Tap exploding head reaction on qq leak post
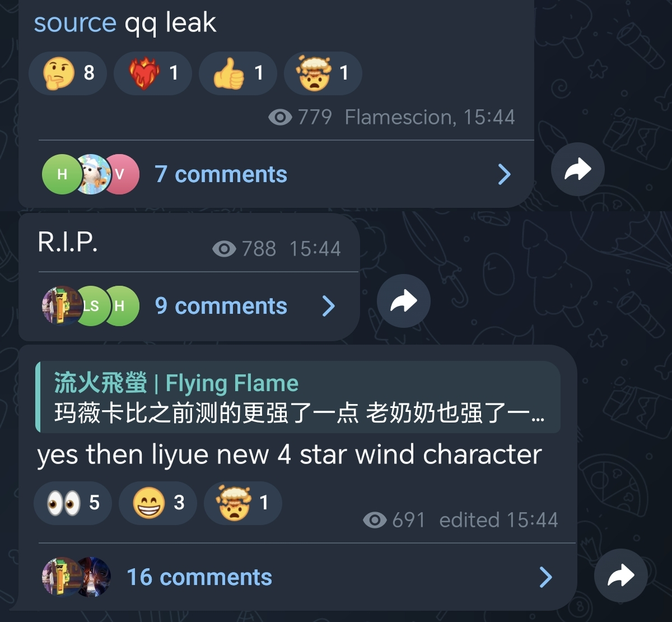This screenshot has height=622, width=672. [323, 73]
